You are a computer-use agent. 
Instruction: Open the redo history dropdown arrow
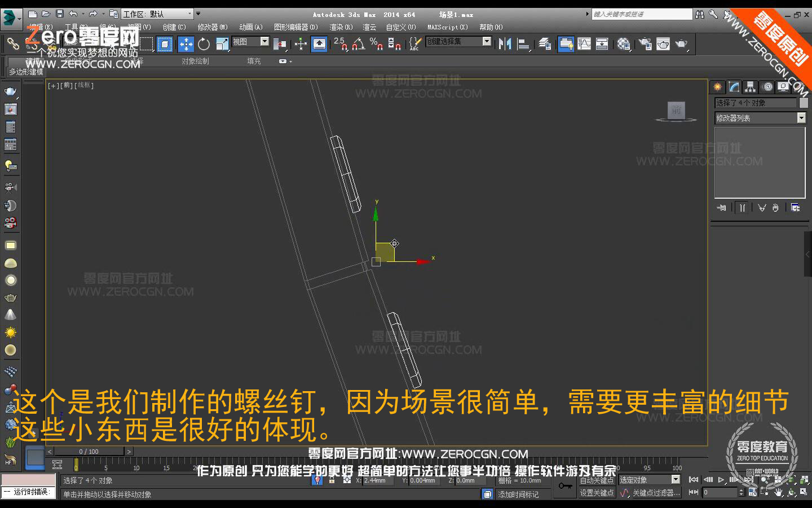click(x=103, y=14)
